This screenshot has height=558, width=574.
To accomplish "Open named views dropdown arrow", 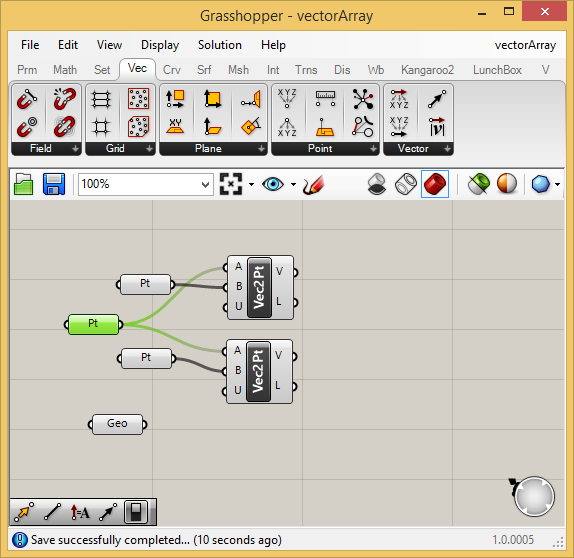I will [x=293, y=184].
